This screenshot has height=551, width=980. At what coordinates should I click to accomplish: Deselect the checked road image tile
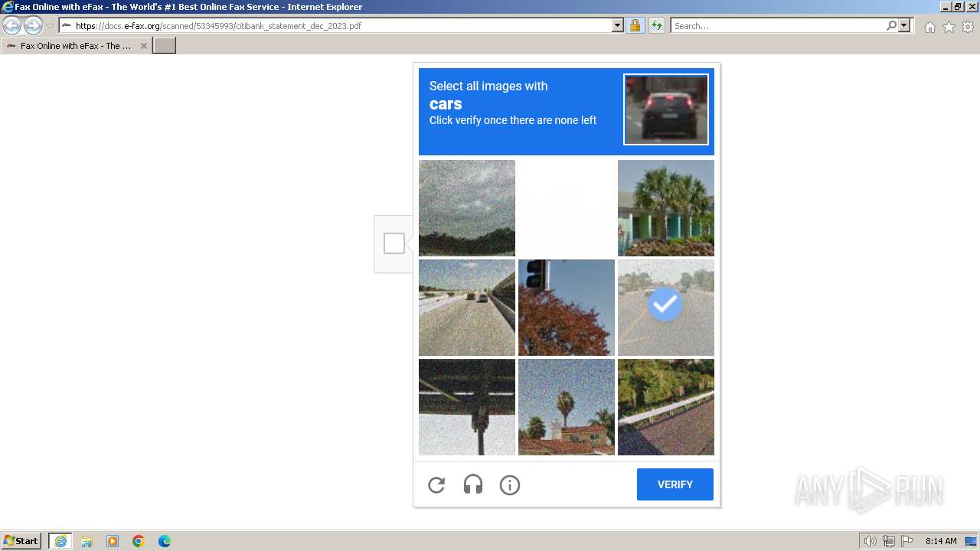pos(666,308)
